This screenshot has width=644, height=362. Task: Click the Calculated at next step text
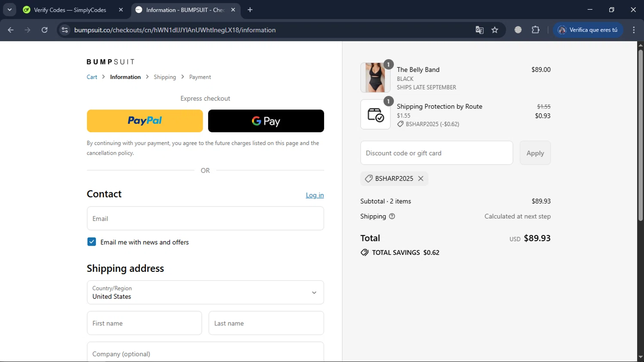(517, 216)
